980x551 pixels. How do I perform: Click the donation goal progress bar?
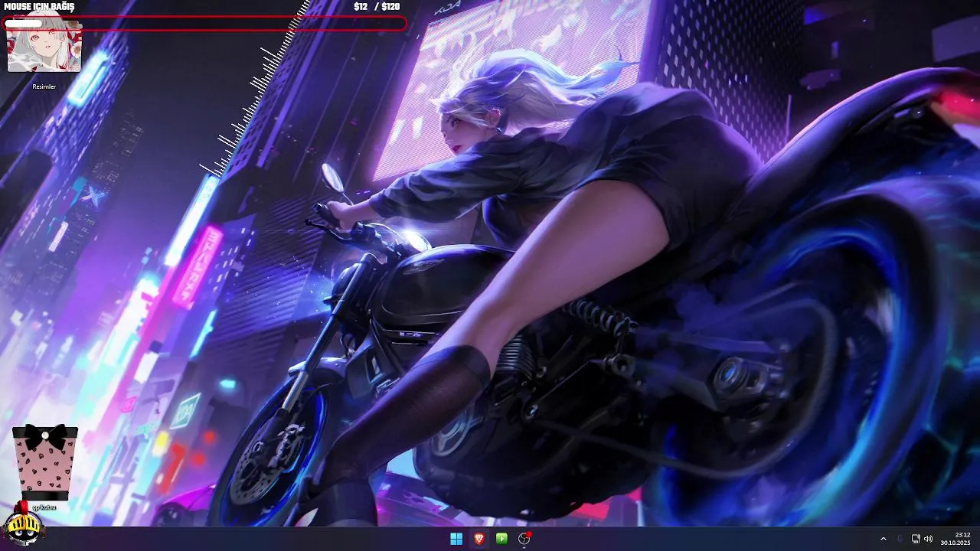(x=204, y=24)
